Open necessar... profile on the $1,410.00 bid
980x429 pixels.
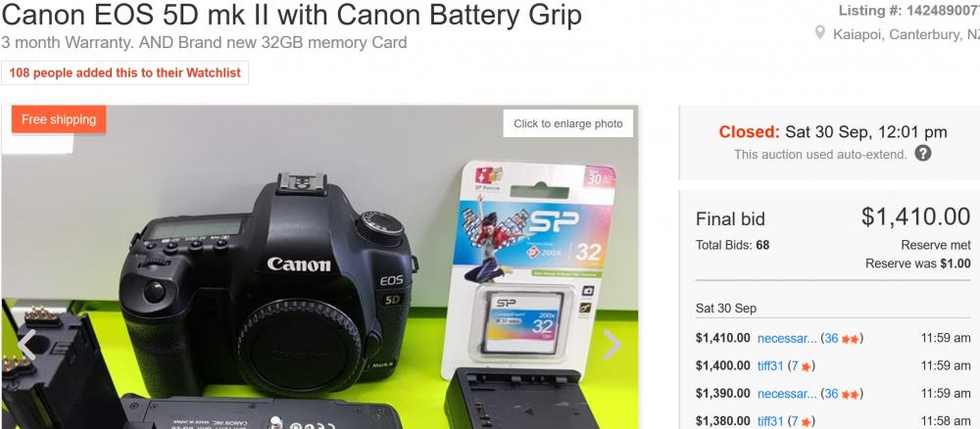point(787,339)
